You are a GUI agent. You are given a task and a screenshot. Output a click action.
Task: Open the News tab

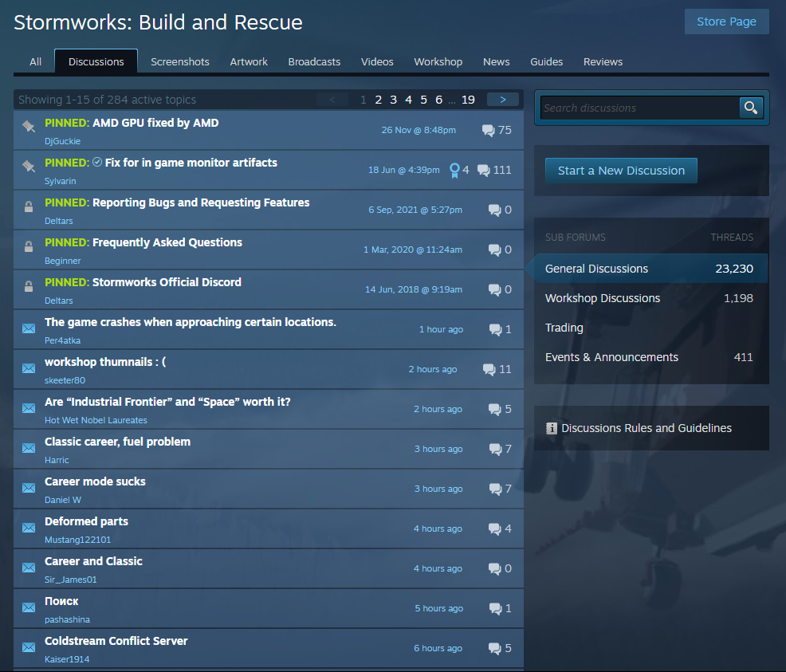click(x=497, y=62)
